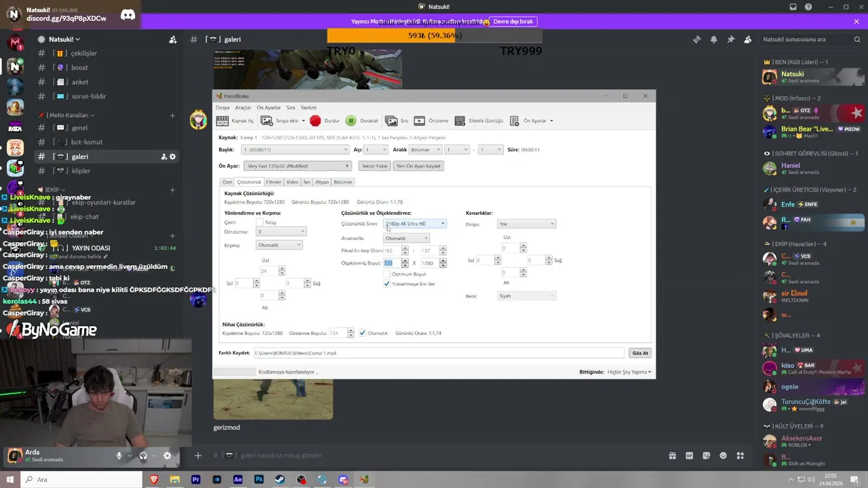Open the klipler channel in Discord
This screenshot has width=868, height=488.
(x=81, y=171)
